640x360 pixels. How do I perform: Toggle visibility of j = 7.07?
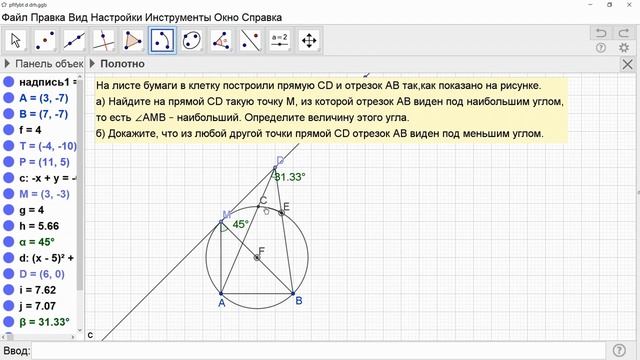[9, 306]
